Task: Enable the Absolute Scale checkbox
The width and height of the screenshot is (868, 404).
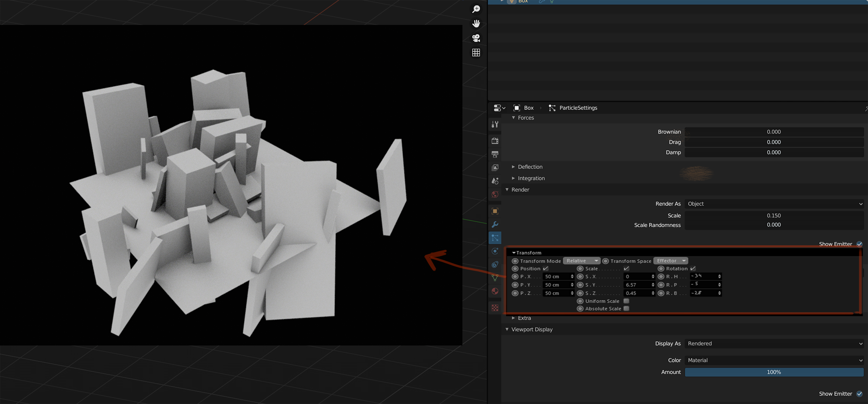Action: [626, 308]
